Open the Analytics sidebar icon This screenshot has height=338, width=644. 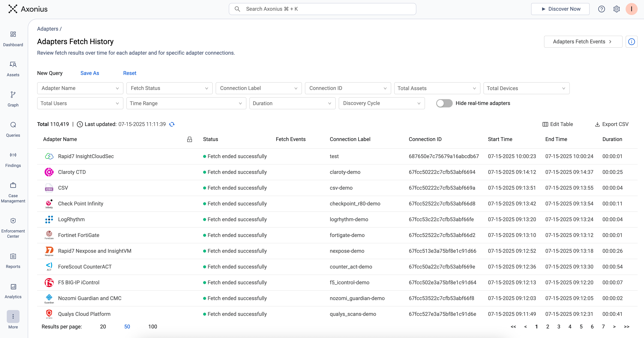click(x=13, y=286)
